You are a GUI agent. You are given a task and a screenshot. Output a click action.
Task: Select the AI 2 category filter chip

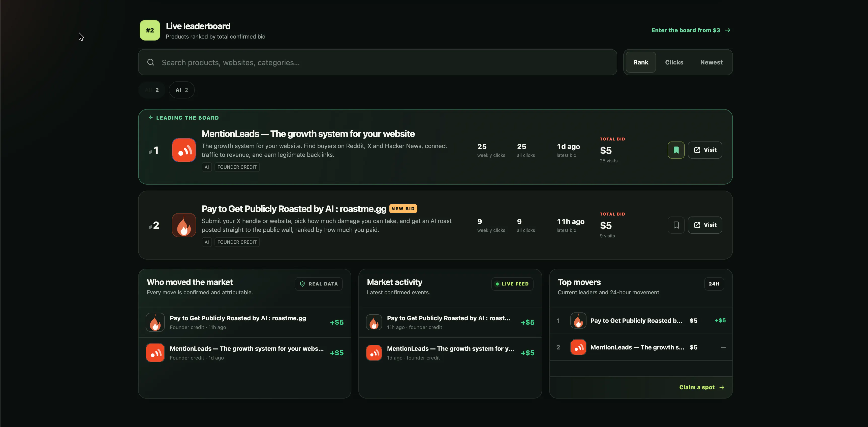click(182, 90)
